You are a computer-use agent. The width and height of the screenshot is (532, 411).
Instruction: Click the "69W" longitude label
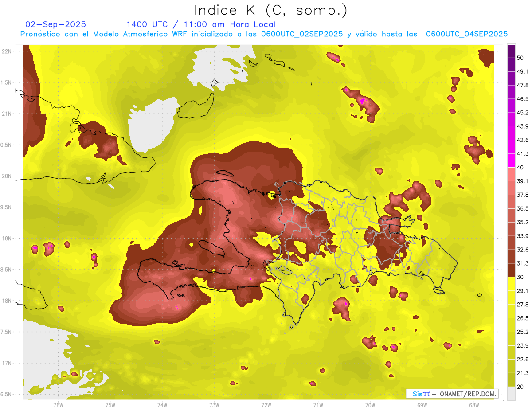[x=422, y=405]
